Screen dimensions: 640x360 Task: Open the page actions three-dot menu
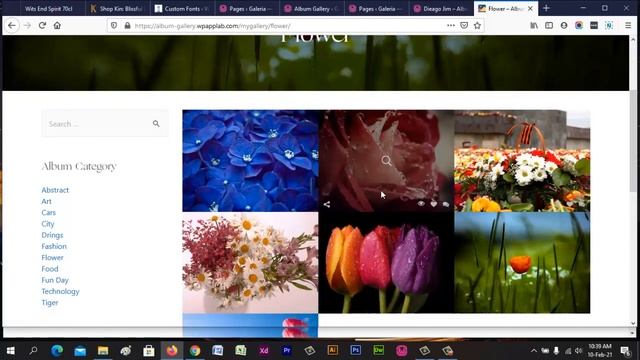pyautogui.click(x=451, y=25)
